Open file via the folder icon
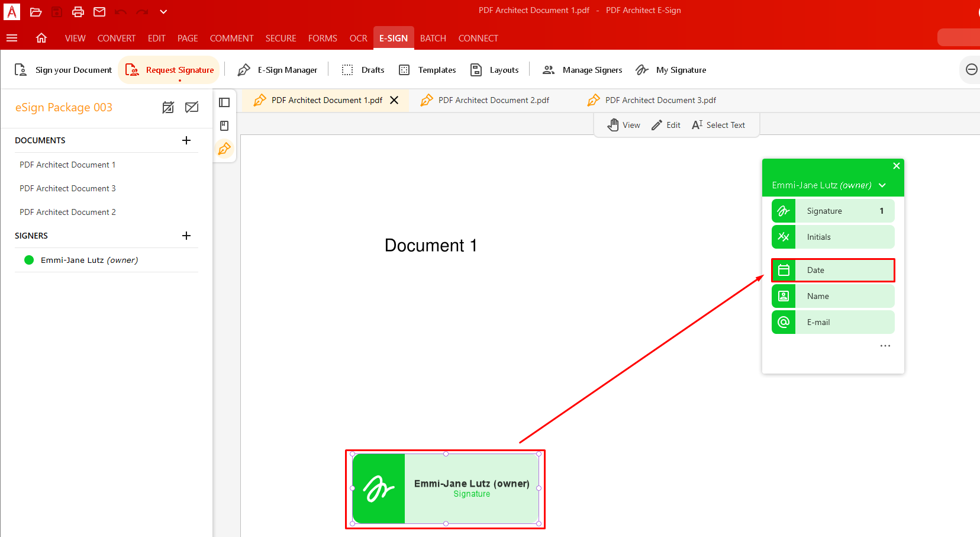The image size is (980, 537). [36, 12]
